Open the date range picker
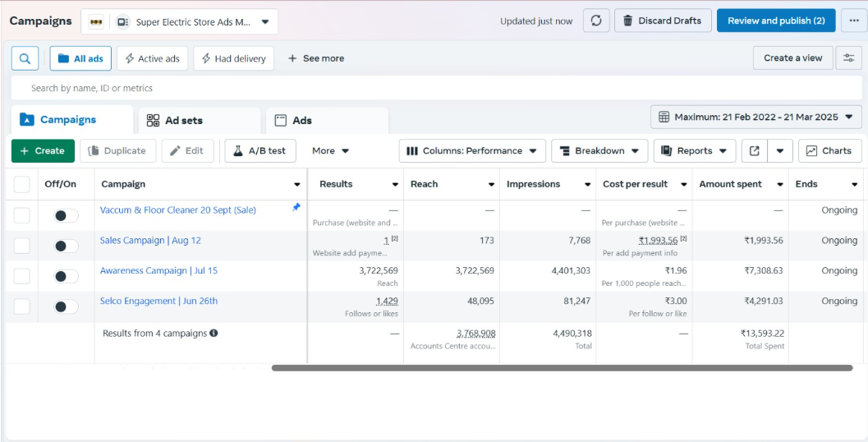Screen dimensions: 868x442 [756, 117]
